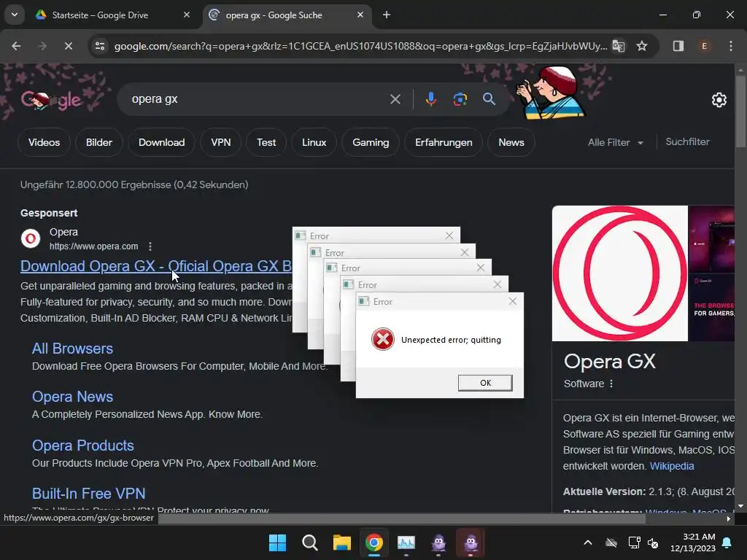Open the Wikipedia link in Opera GX panel
The width and height of the screenshot is (747, 560).
pos(672,466)
